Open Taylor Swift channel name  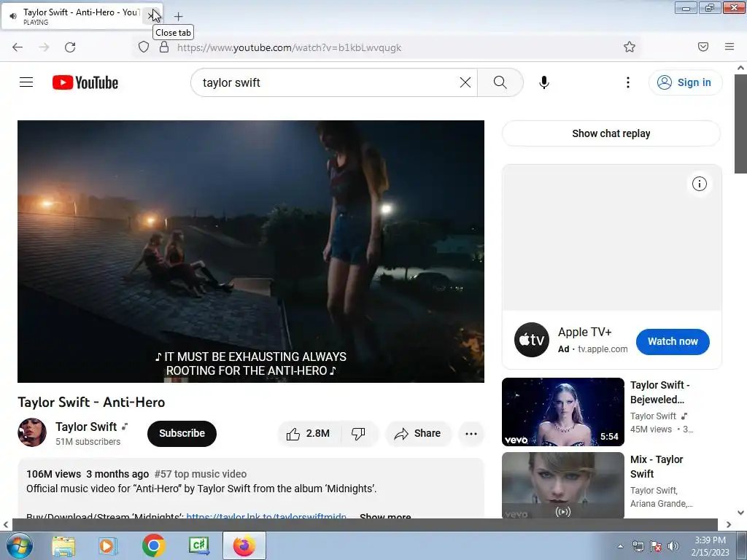coord(86,427)
